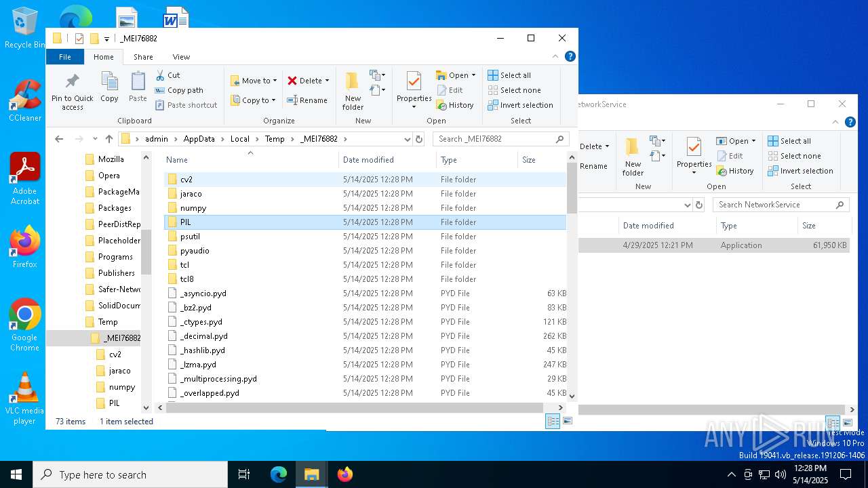This screenshot has height=488, width=868.
Task: Switch to Details view icon in status bar
Action: pyautogui.click(x=553, y=422)
